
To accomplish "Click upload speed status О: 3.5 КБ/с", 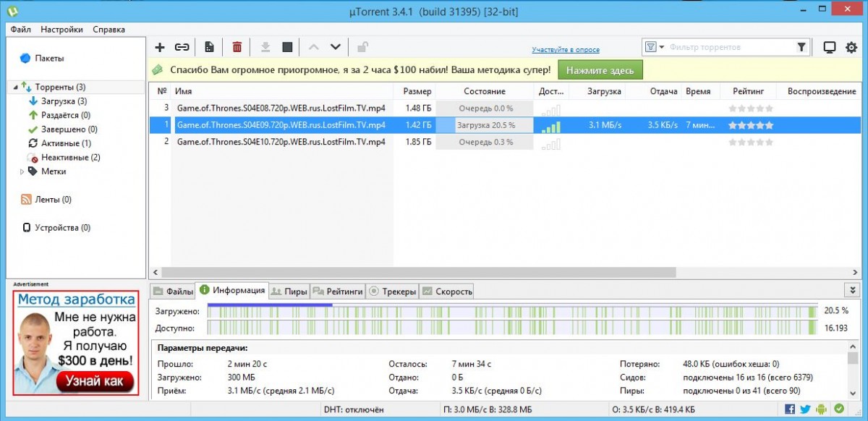I will click(652, 409).
